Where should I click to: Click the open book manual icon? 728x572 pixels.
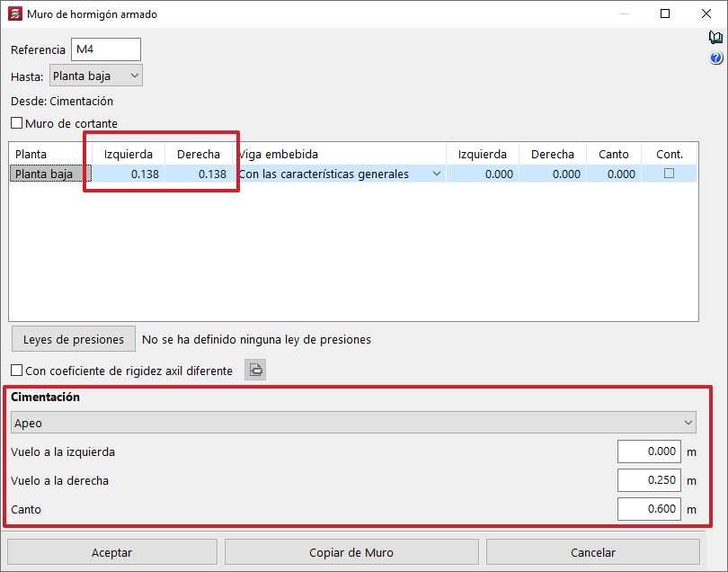point(715,38)
